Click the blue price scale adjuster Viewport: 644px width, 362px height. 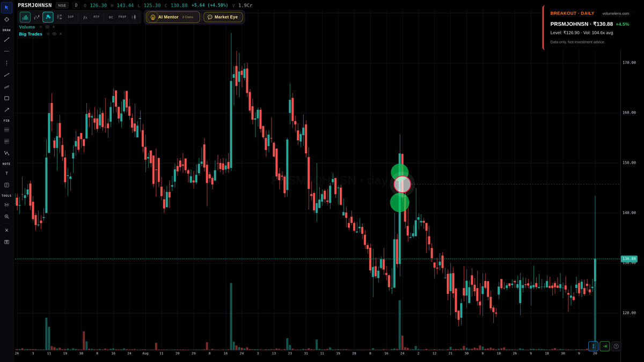593,346
